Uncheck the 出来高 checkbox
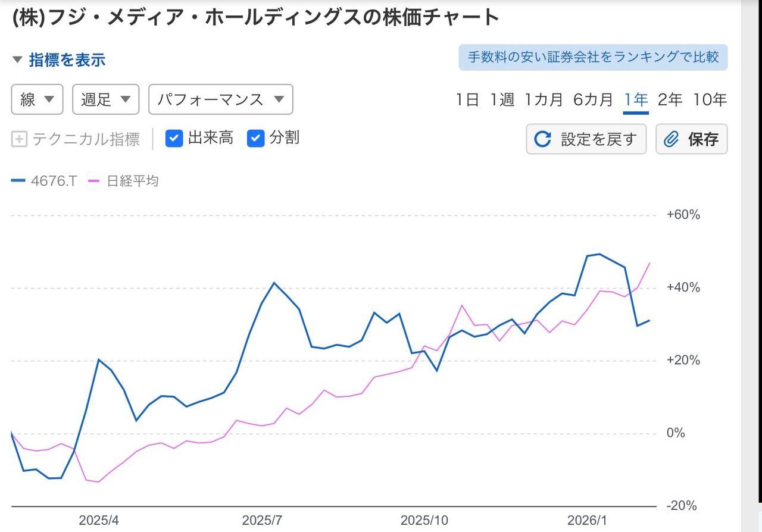The image size is (762, 532). click(x=174, y=139)
